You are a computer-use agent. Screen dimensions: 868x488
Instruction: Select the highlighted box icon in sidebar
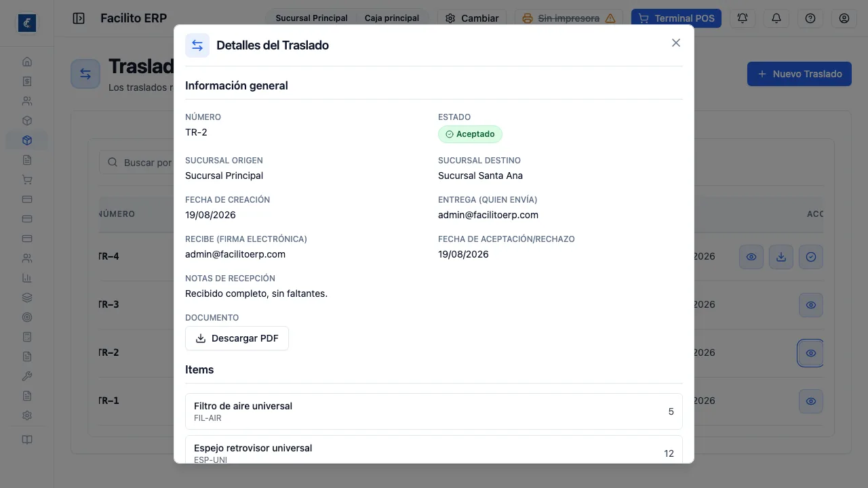tap(27, 140)
